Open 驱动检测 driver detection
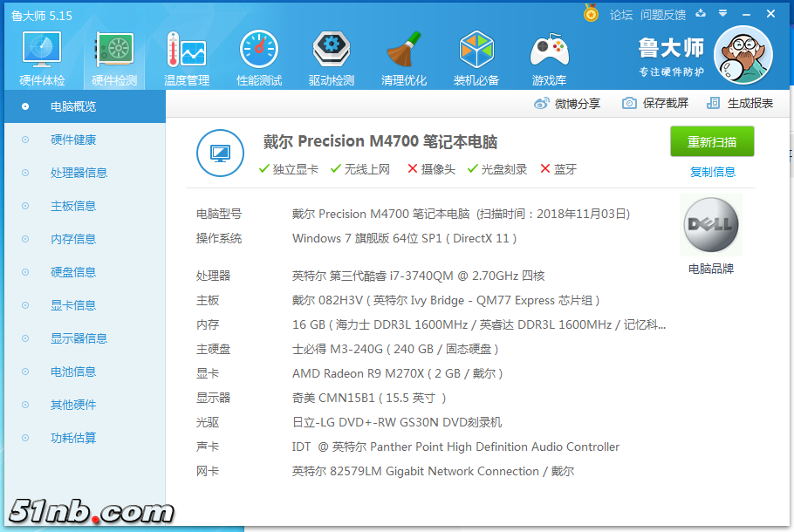 coord(332,58)
